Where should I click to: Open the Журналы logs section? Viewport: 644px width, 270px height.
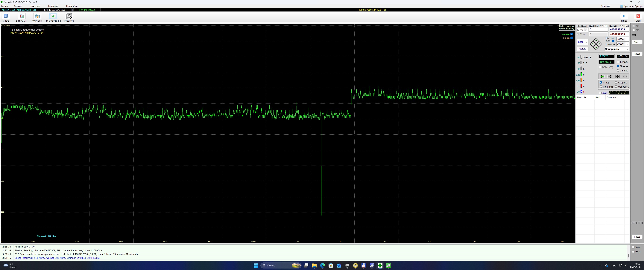coord(37,18)
